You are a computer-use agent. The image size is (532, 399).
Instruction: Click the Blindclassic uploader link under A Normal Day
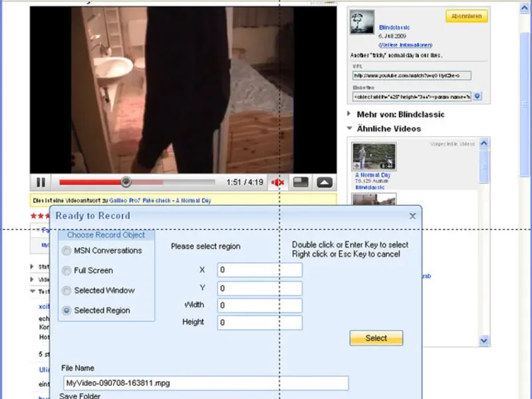point(370,188)
